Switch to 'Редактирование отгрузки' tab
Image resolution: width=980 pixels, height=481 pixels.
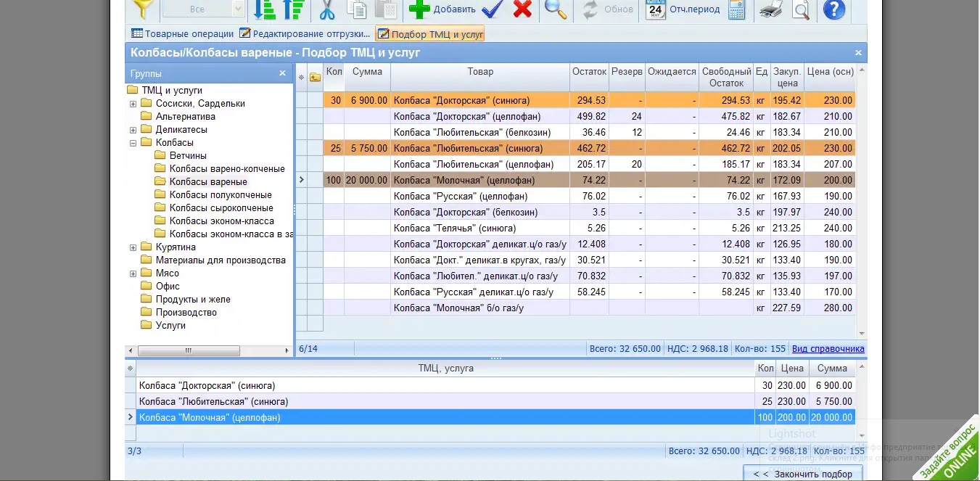click(305, 33)
